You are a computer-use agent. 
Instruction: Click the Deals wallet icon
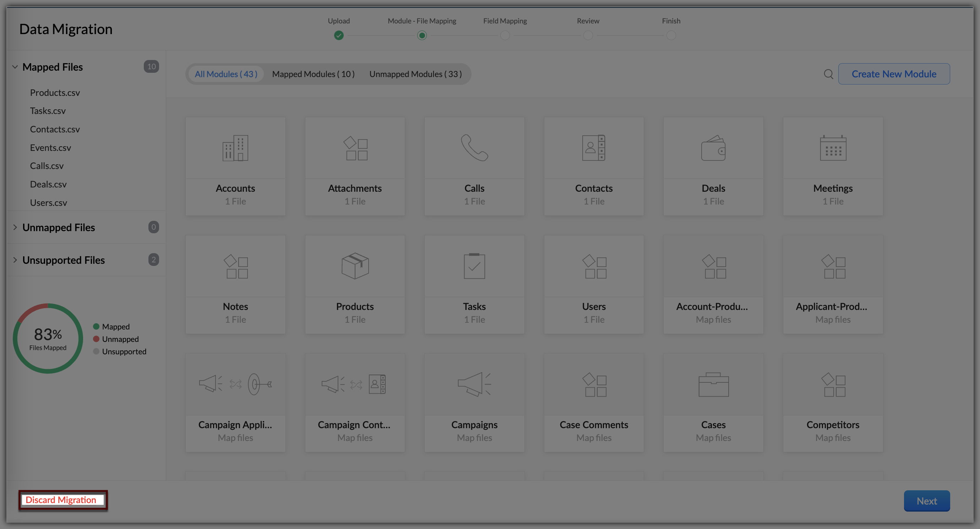point(713,148)
